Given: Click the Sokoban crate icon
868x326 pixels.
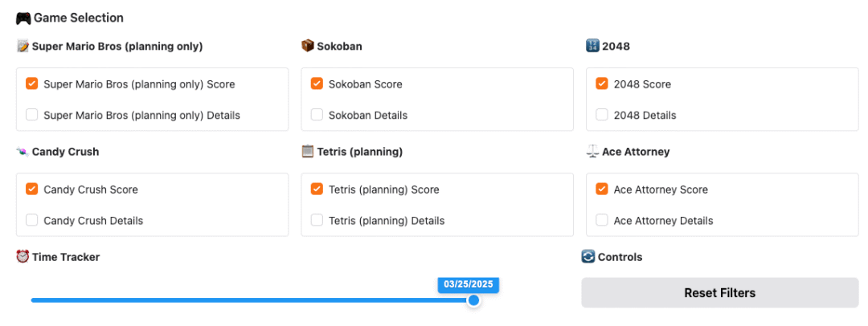Looking at the screenshot, I should 308,47.
